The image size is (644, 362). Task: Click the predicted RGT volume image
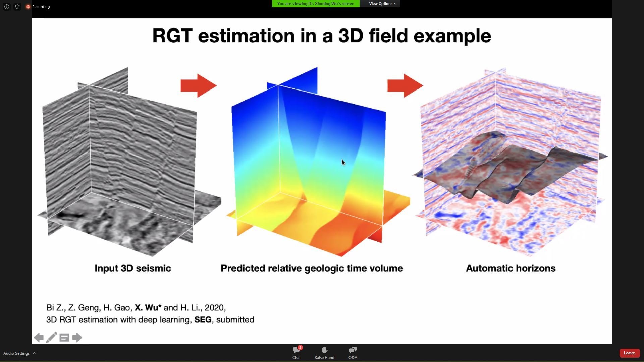tap(315, 161)
